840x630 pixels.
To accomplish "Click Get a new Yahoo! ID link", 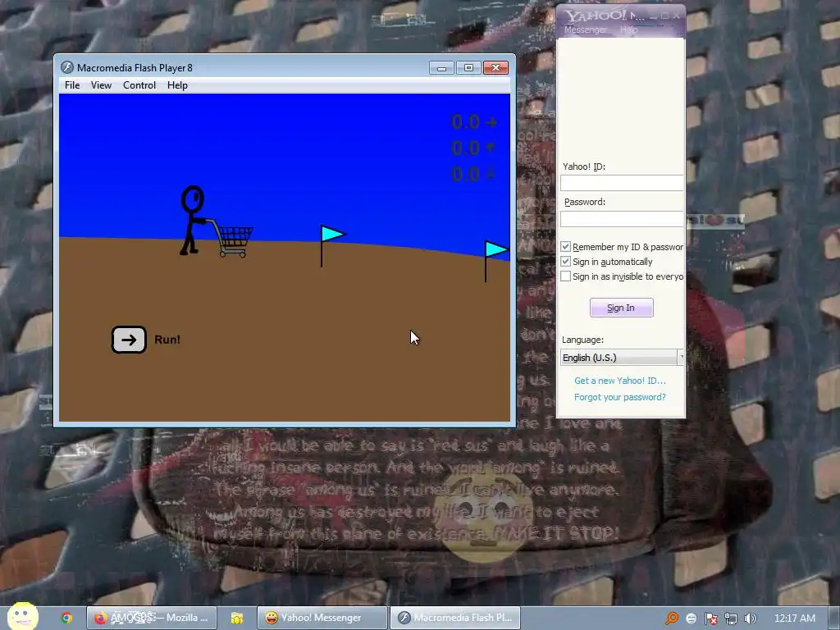I will pos(620,381).
